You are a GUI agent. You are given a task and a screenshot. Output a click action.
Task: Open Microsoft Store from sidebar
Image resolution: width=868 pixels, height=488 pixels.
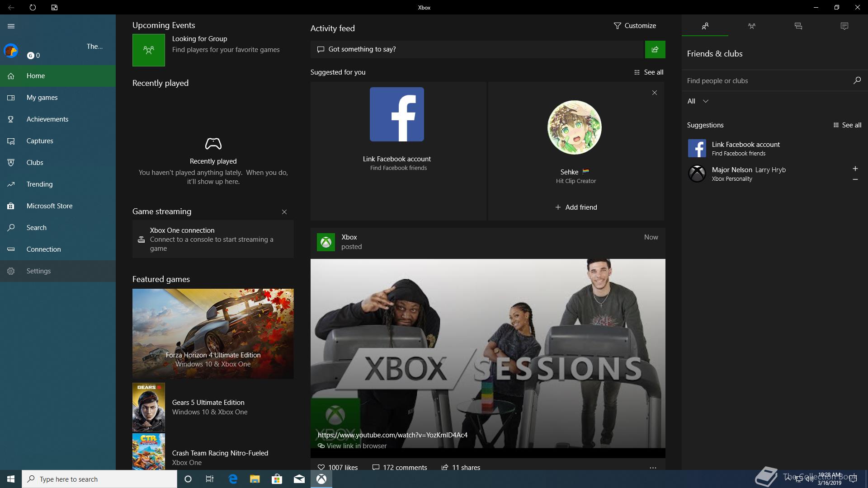coord(58,206)
